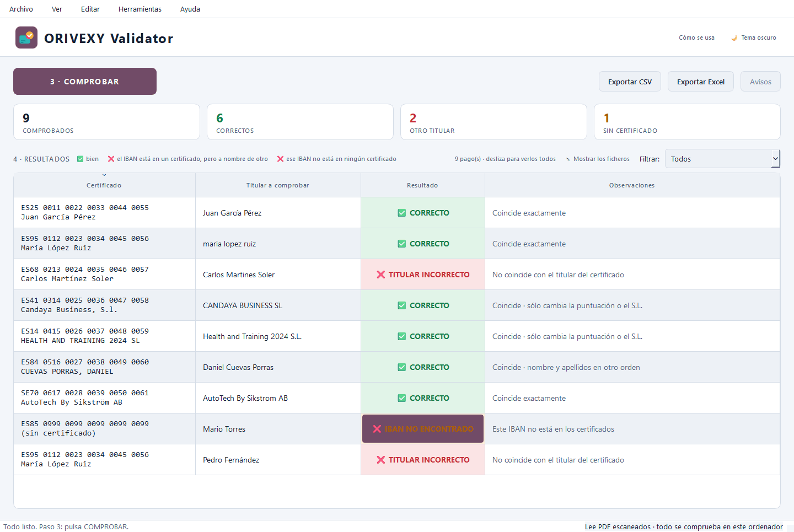
Task: Open the Cómo se usa link
Action: tap(696, 38)
